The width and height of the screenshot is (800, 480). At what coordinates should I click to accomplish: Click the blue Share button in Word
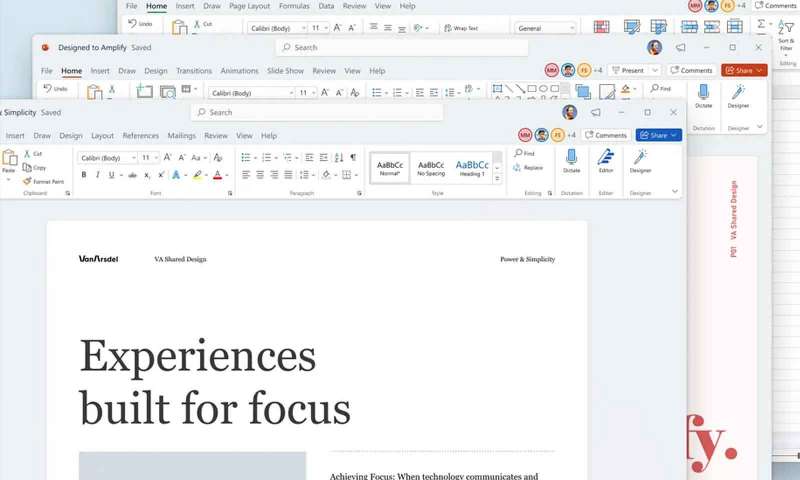659,135
